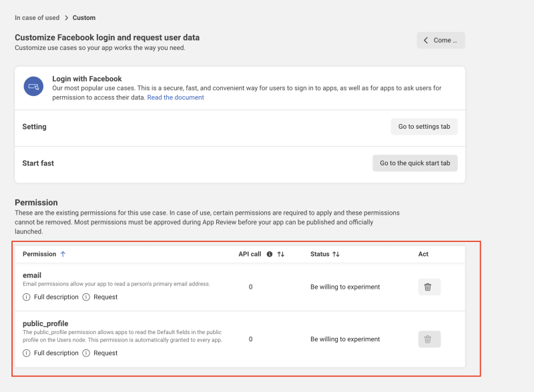Toggle Permission column sort with the up arrow

63,254
